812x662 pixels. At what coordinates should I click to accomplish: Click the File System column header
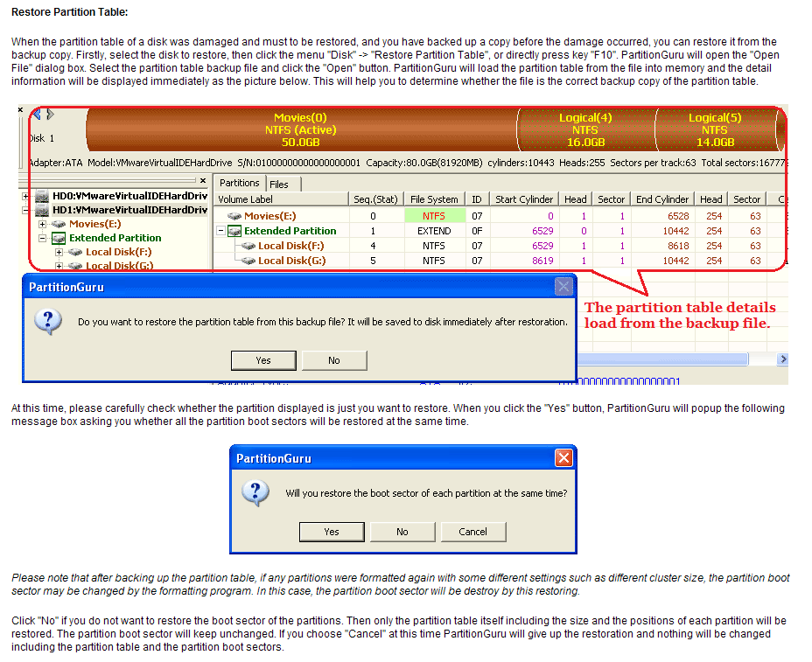tap(434, 199)
